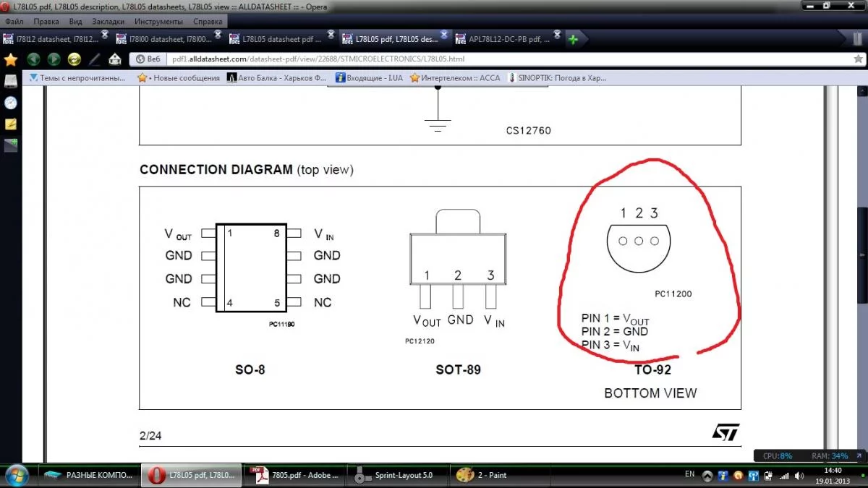Go forward with the Forward arrow
This screenshot has height=488, width=868.
click(54, 59)
